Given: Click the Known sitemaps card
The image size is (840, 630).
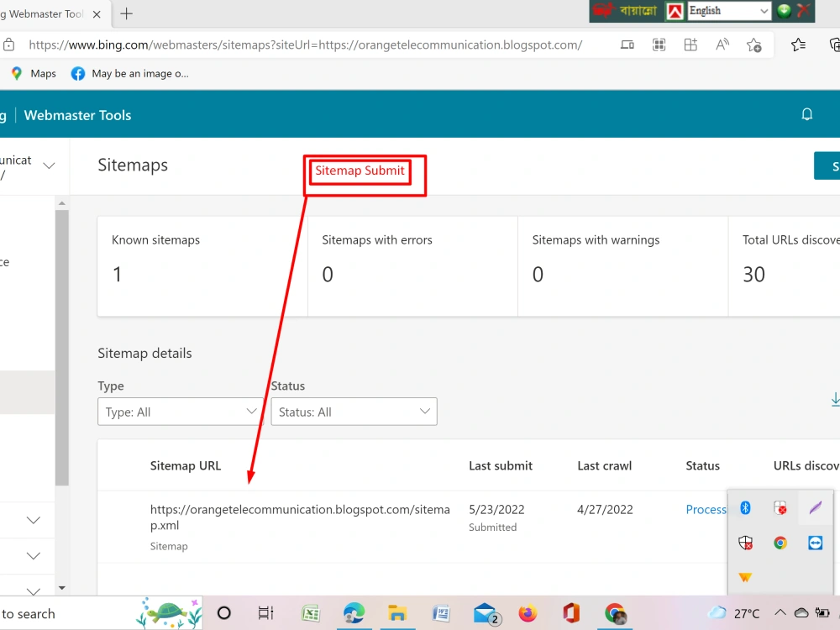Looking at the screenshot, I should tap(202, 266).
